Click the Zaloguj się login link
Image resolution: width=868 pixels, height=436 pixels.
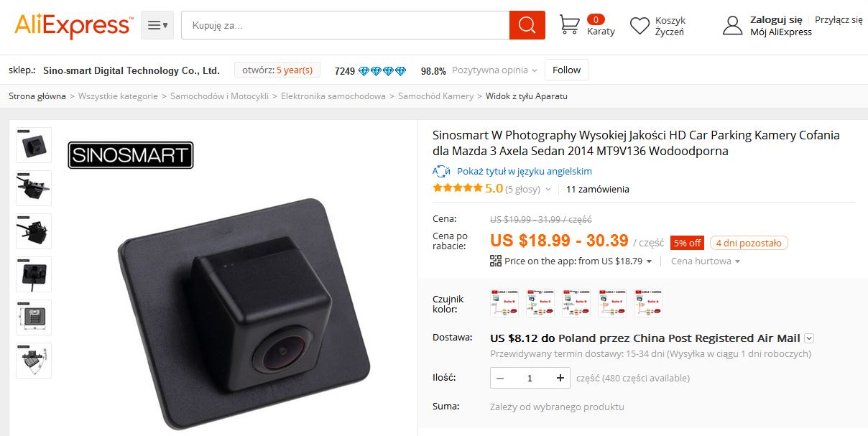[x=776, y=19]
